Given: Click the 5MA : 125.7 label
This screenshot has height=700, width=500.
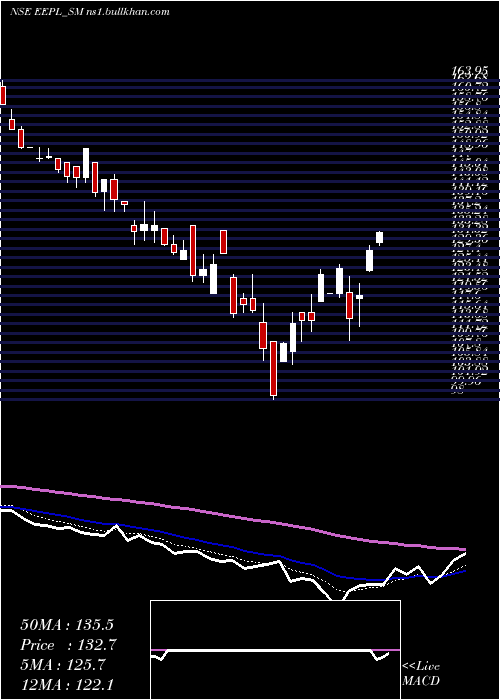Looking at the screenshot, I should coord(63,666).
